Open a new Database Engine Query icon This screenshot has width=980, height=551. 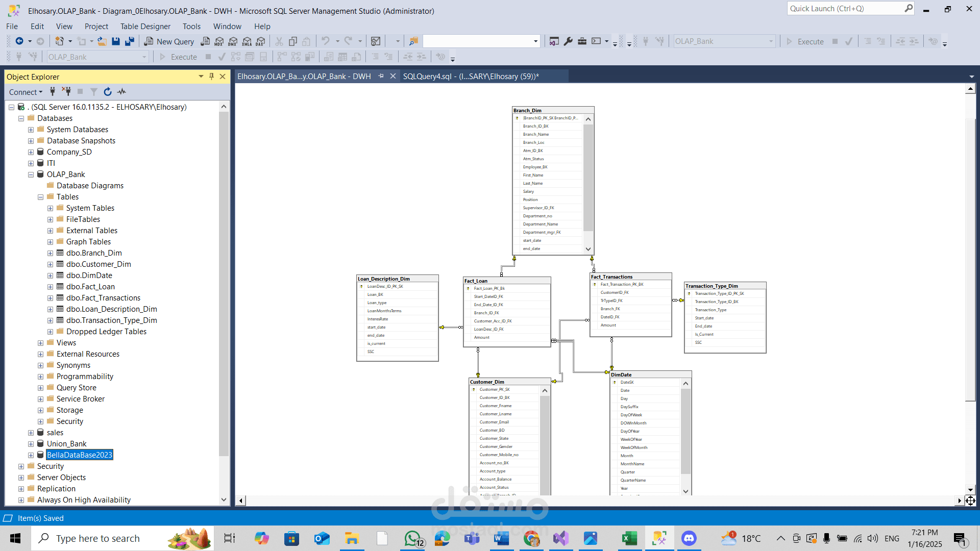point(205,41)
